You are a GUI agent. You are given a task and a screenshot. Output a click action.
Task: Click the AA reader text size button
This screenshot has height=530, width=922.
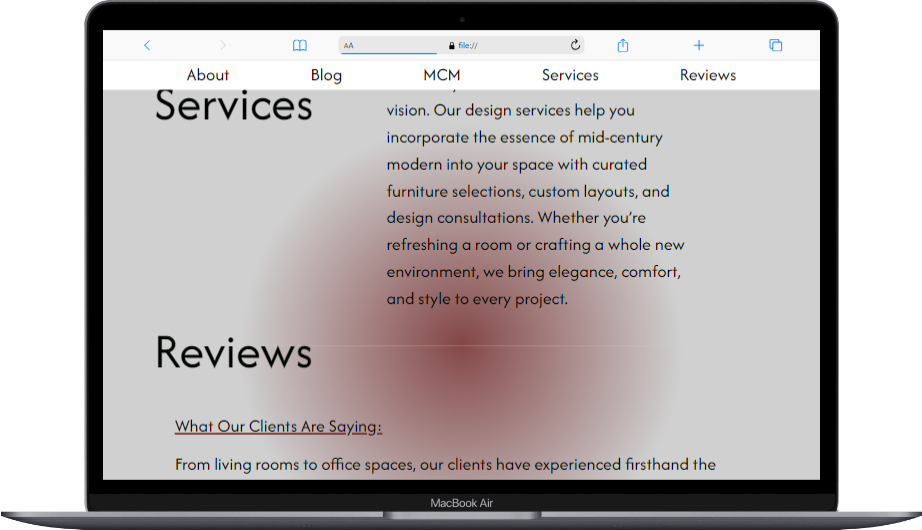[349, 45]
